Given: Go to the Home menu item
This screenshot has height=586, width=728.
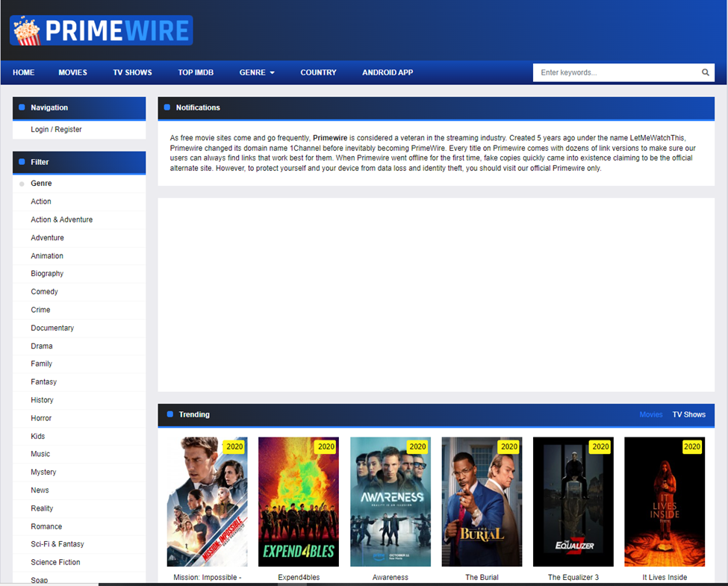Looking at the screenshot, I should 23,72.
